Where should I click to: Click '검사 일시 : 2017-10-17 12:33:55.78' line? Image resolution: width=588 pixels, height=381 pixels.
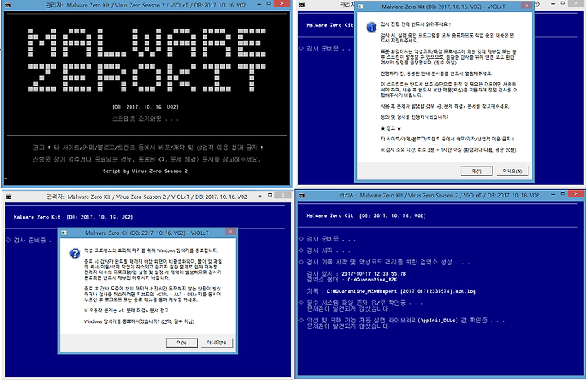pos(356,274)
